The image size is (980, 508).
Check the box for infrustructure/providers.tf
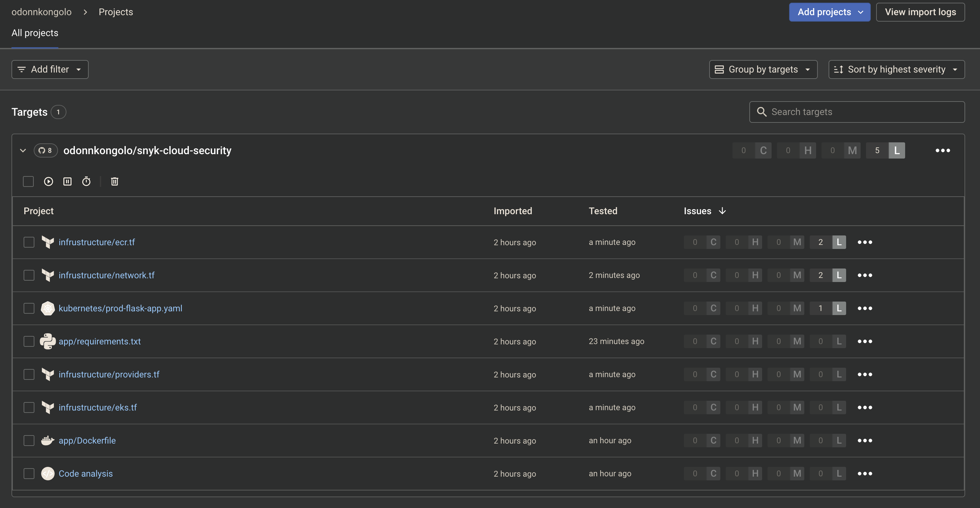tap(29, 374)
